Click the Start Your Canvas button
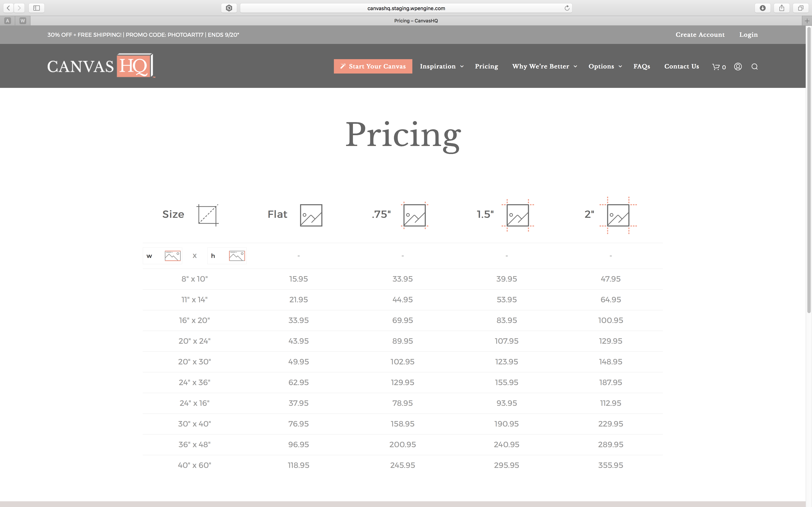This screenshot has height=507, width=812. point(373,66)
